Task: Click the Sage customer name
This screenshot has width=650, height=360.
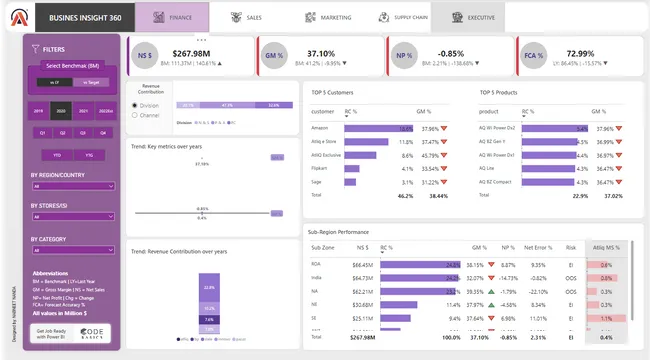Action: click(x=316, y=182)
